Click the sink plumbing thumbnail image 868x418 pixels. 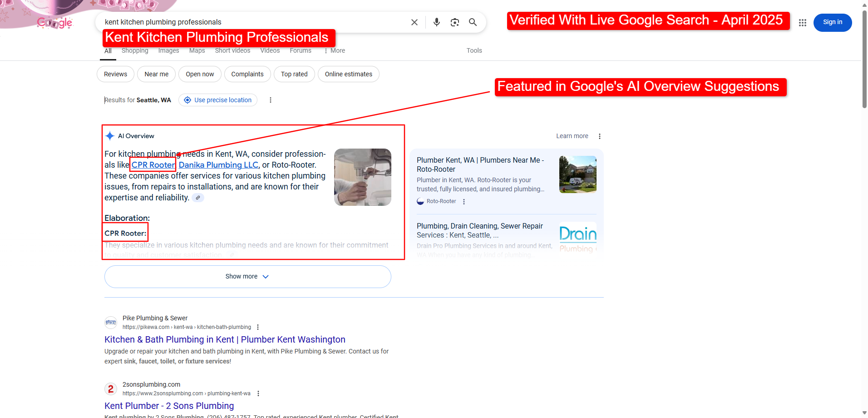[363, 177]
